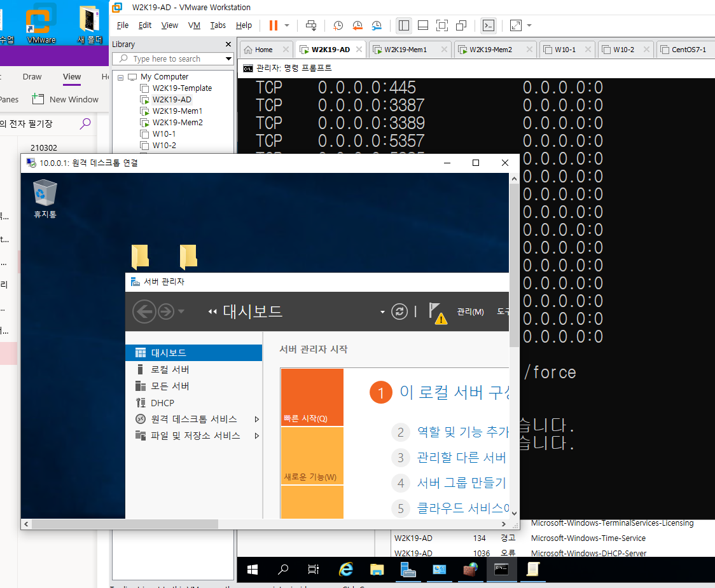Click the guest taskbar search icon

pyautogui.click(x=283, y=570)
